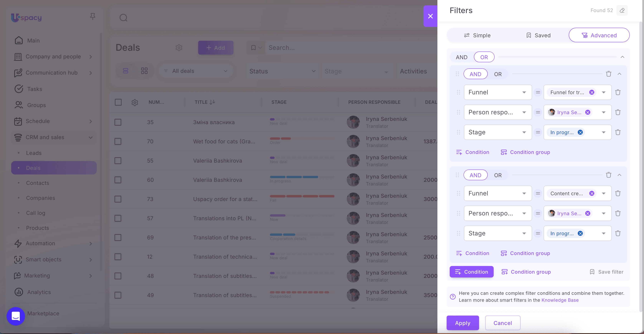Open the support chat bubble icon

pos(16,316)
